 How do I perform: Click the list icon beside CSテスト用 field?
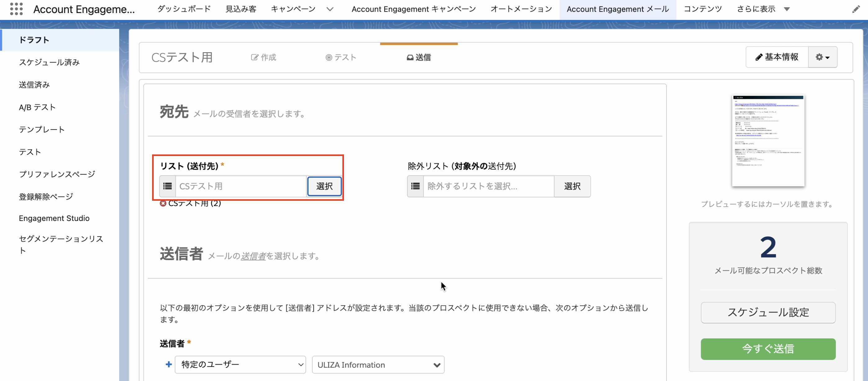[167, 186]
